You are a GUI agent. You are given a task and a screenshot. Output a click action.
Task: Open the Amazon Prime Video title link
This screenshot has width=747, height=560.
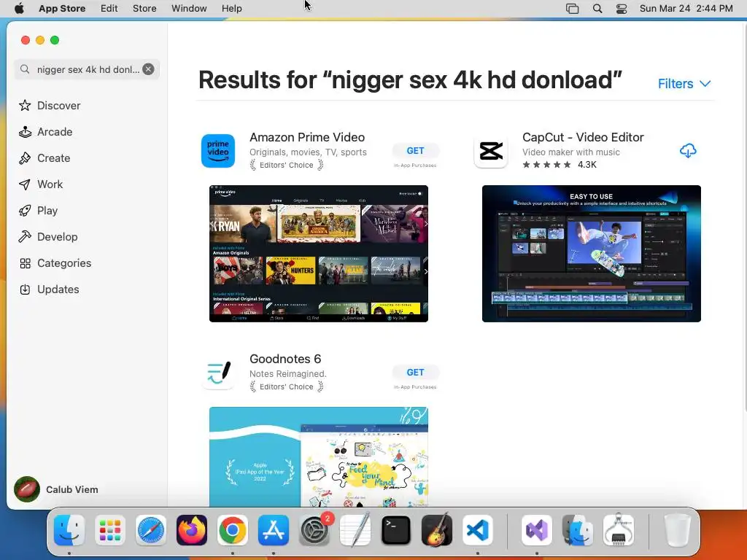[307, 137]
